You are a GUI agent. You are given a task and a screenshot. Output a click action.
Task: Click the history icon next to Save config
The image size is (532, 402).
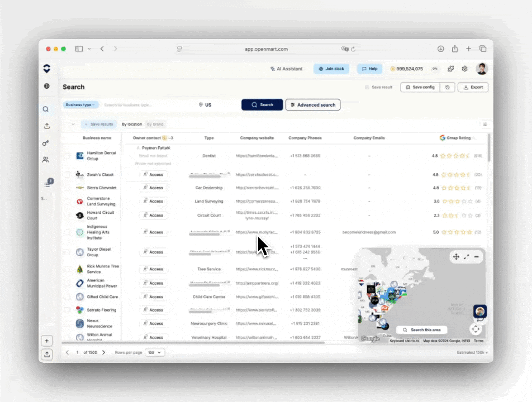click(x=448, y=87)
